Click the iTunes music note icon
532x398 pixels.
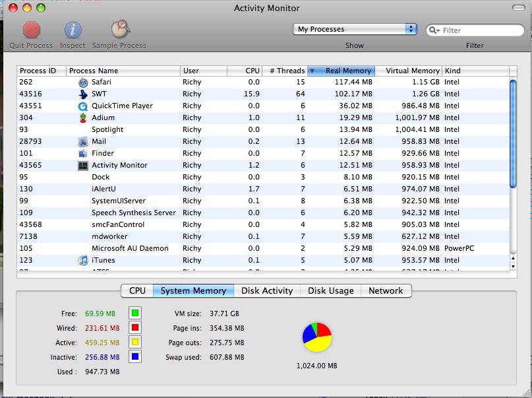83,261
